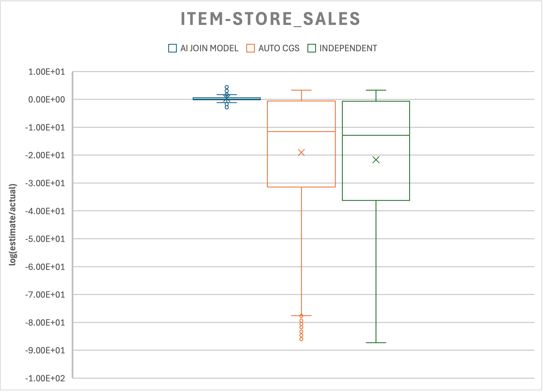Click the lowest orange outlier circle

click(301, 339)
